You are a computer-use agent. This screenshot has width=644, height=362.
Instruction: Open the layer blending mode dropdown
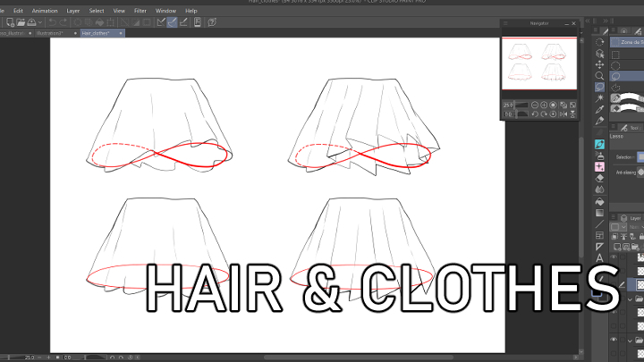click(x=635, y=227)
